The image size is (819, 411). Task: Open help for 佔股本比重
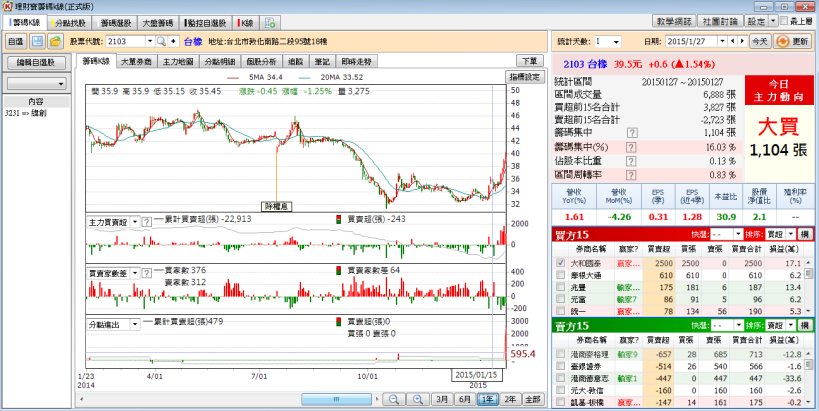(631, 161)
